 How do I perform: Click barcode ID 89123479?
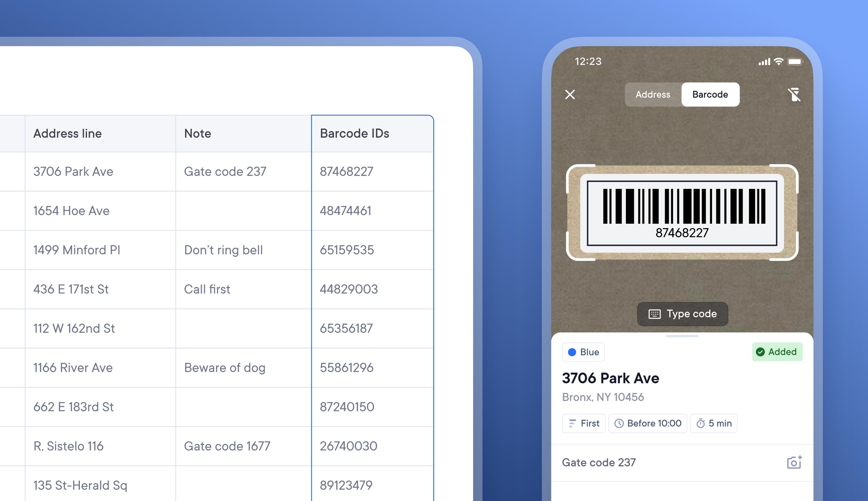[x=373, y=484]
